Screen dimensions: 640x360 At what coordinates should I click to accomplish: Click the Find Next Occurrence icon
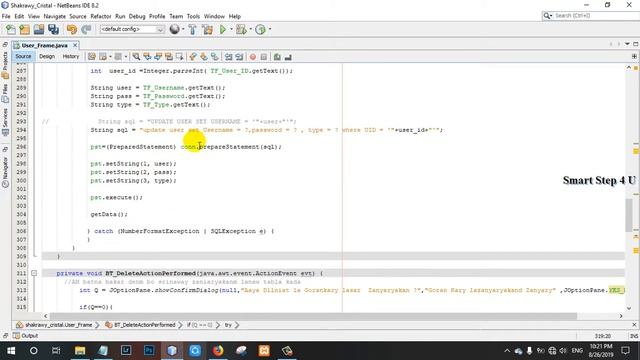158,57
